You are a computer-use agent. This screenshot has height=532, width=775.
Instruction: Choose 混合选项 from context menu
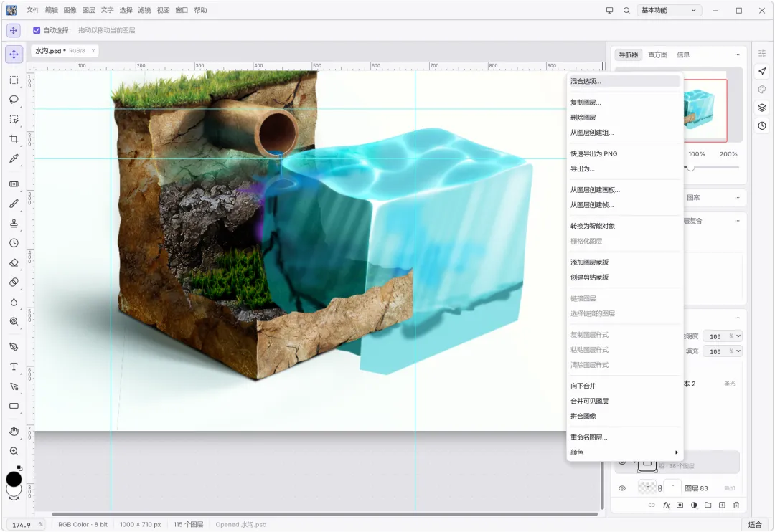(x=624, y=81)
